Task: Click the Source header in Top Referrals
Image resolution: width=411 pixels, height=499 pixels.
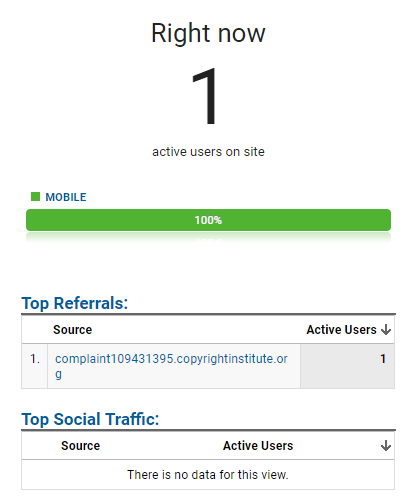Action: (x=72, y=330)
